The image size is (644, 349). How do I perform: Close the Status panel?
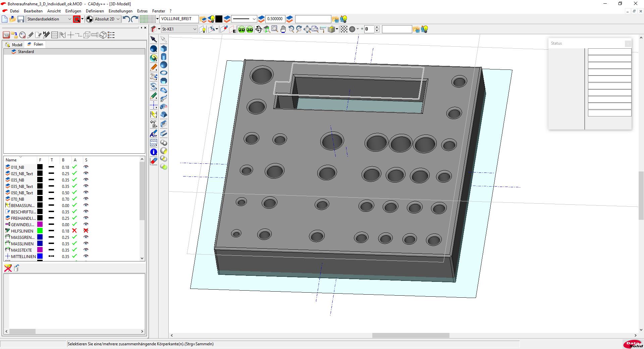[628, 44]
